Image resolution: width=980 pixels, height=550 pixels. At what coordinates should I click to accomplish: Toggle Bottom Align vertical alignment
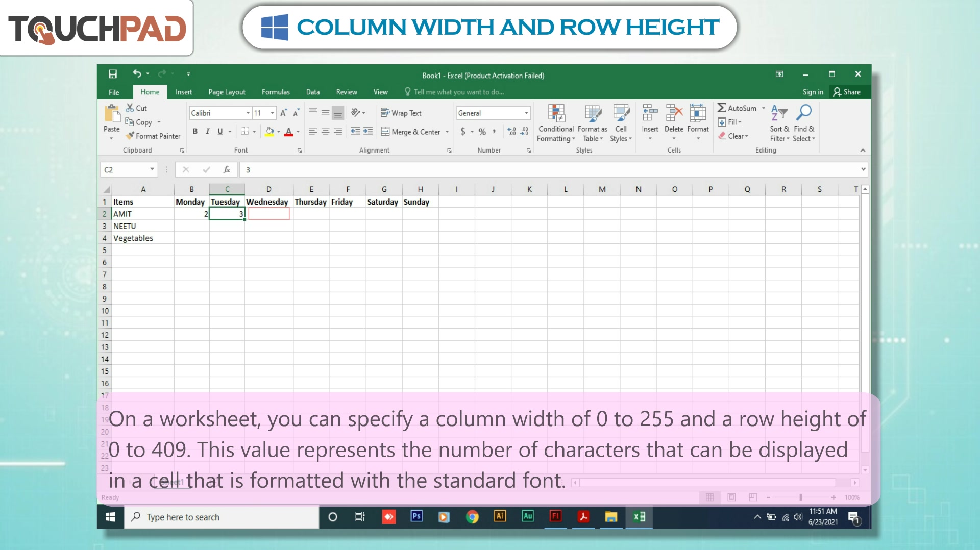[338, 113]
